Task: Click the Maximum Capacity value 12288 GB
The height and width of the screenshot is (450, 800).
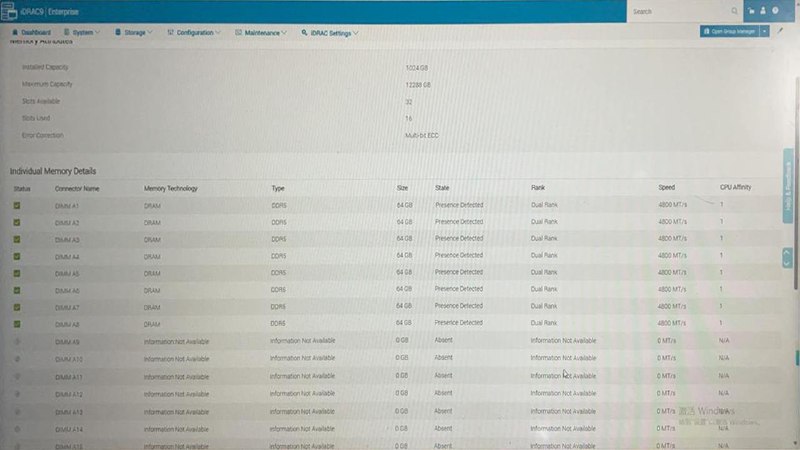Action: coord(418,85)
